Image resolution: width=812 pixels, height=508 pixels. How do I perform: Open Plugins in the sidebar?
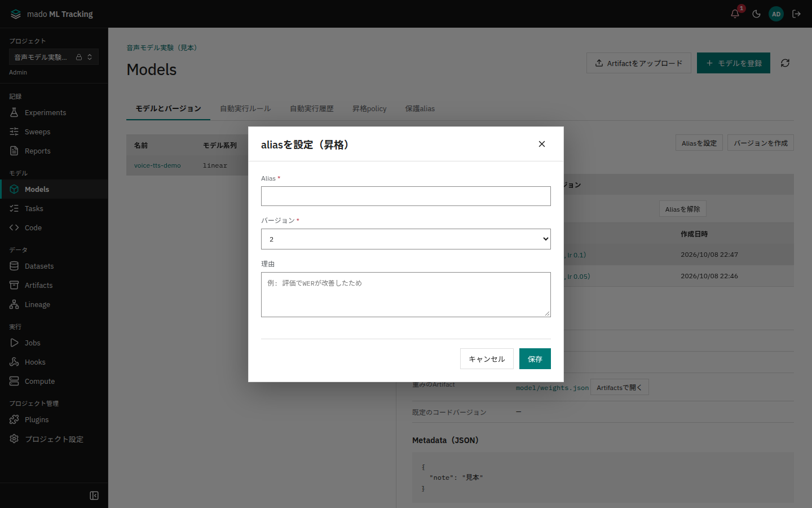click(54, 419)
